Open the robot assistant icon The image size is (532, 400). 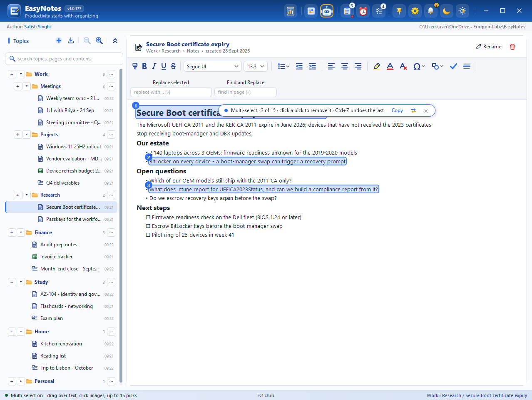[x=327, y=11]
